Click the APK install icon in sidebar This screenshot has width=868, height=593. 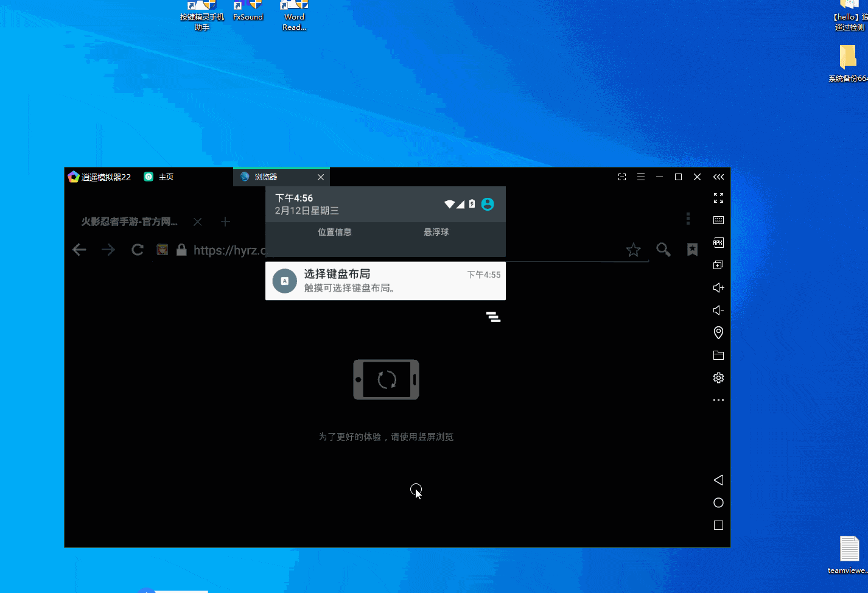pos(718,242)
